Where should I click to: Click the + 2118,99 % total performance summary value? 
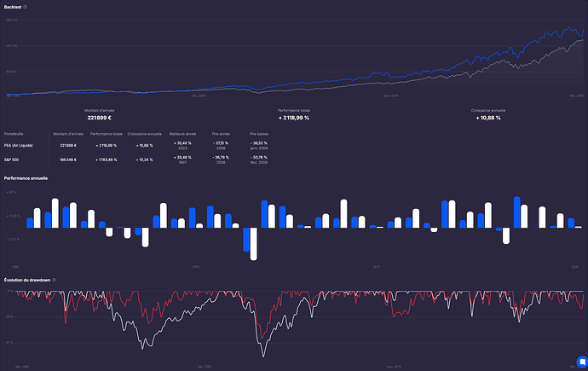(292, 118)
